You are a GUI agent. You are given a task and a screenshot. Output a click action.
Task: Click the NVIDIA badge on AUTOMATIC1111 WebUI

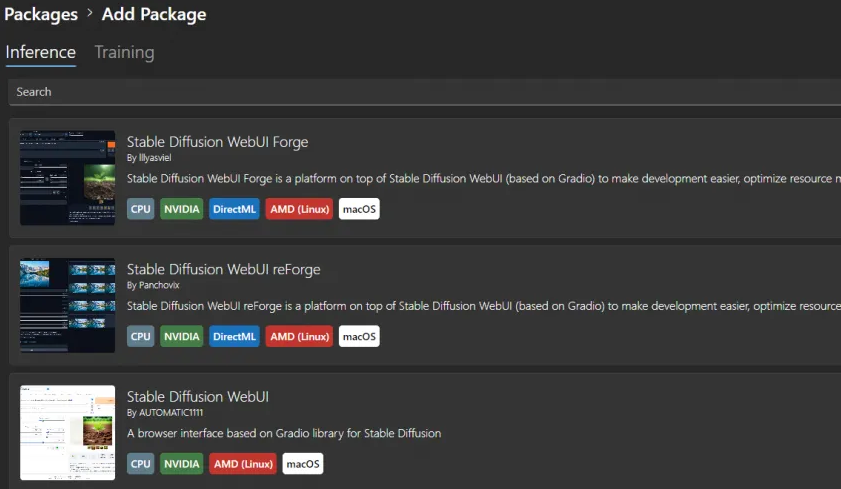coord(181,464)
